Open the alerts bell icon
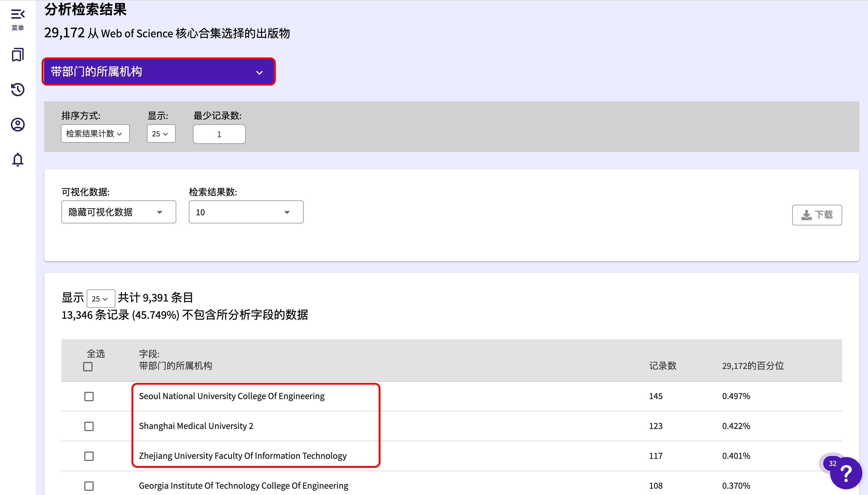The image size is (868, 495). coord(18,159)
